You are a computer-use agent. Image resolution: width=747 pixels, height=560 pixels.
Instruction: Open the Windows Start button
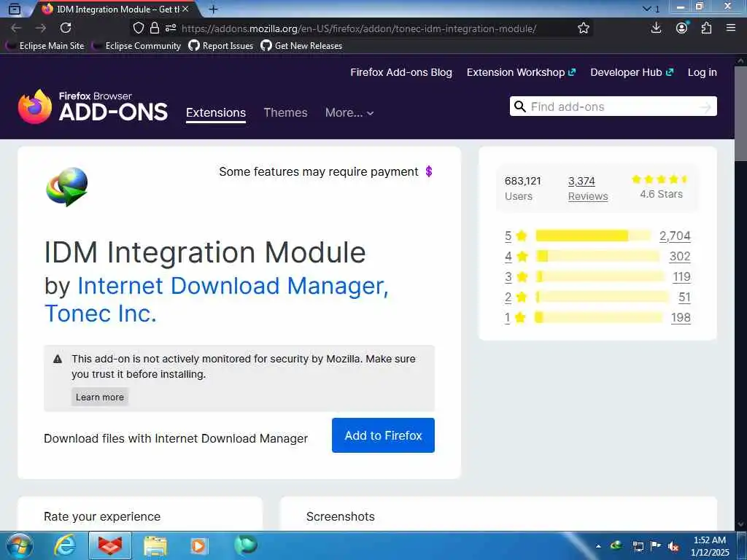[x=19, y=545]
